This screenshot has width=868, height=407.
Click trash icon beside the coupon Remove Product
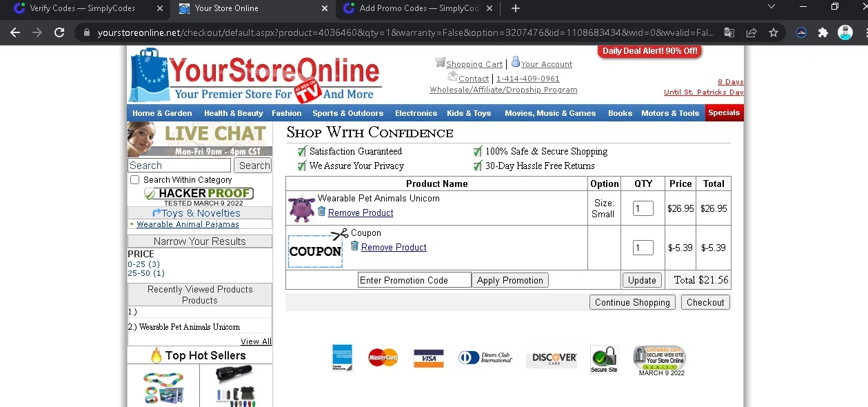coord(354,246)
